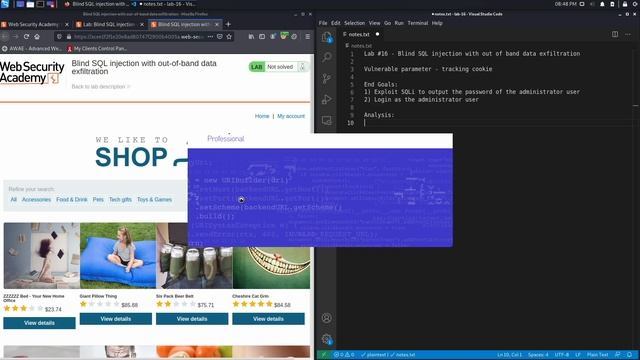Open the lab solved-status flask icon
Viewport: 640px width, 360px height.
302,67
